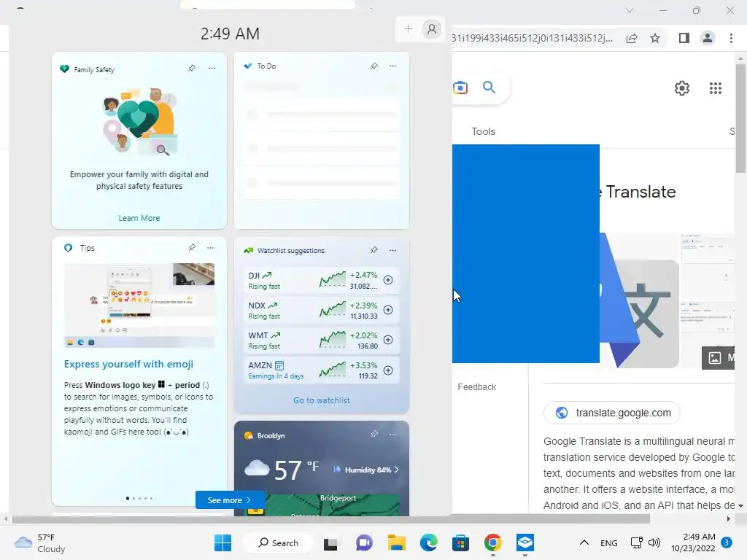The height and width of the screenshot is (560, 747).
Task: Open the emoji tip preview image
Action: [139, 306]
